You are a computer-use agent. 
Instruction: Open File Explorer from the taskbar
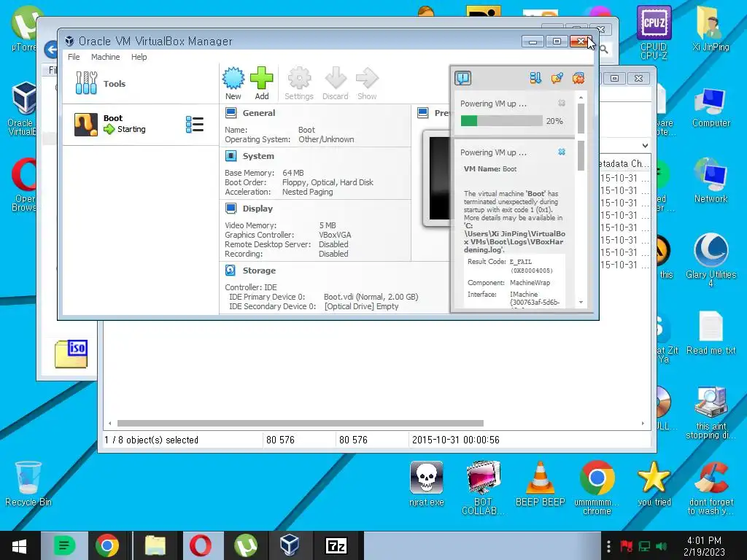[x=155, y=545]
